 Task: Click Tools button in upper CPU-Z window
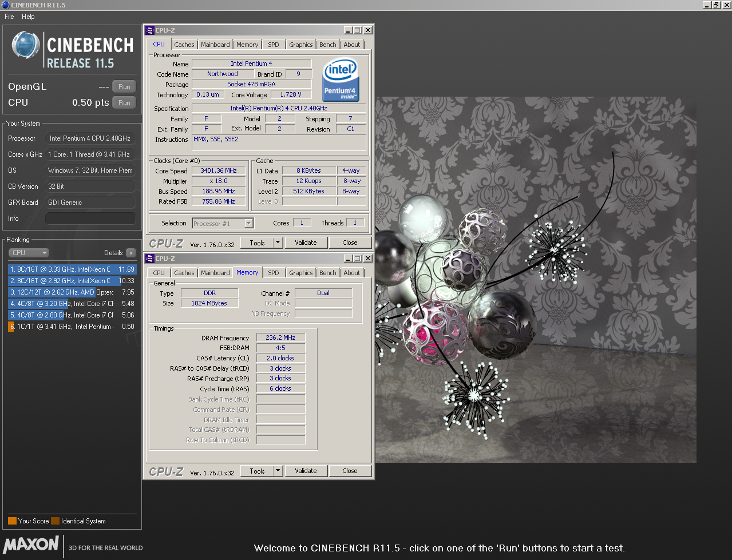click(257, 243)
